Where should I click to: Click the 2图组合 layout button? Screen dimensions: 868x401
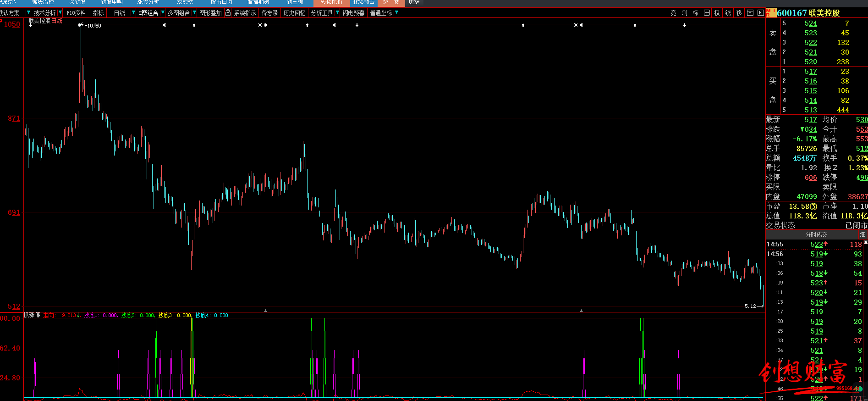pyautogui.click(x=148, y=13)
